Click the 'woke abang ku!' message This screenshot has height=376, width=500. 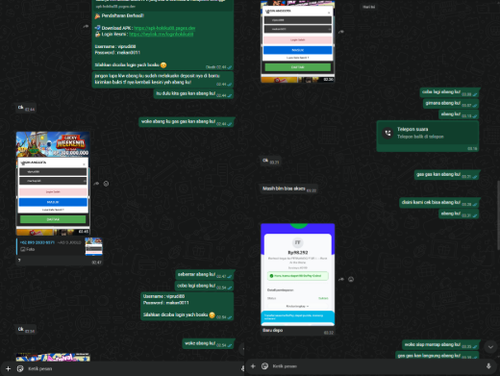pyautogui.click(x=208, y=344)
